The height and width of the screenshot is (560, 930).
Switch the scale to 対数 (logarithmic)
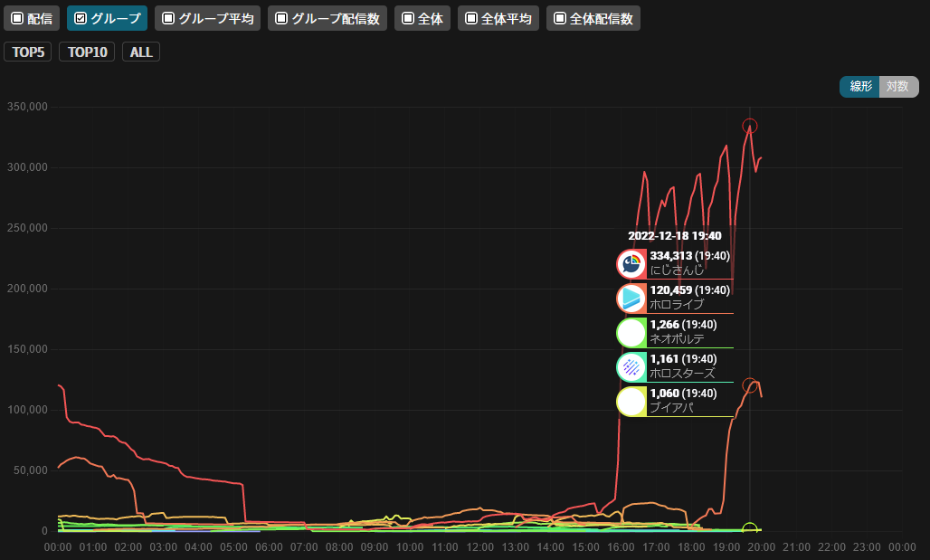(898, 87)
